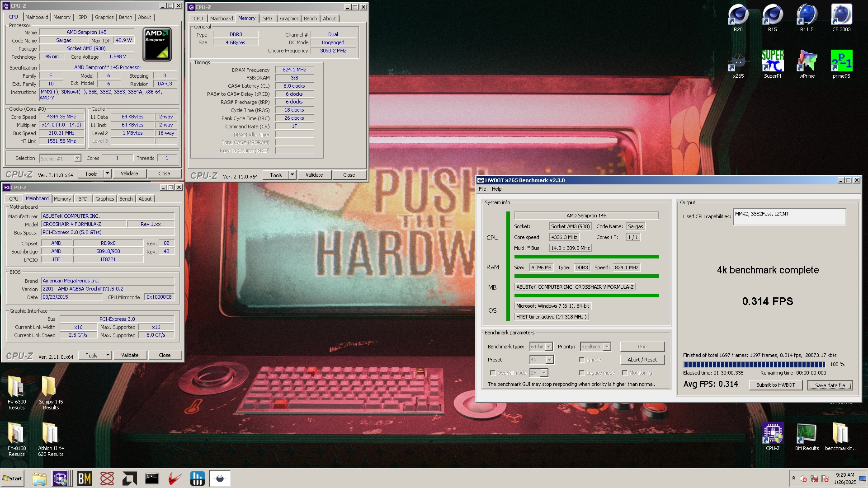Launch the x265 benchmark desktop icon
Viewport: 868px width, 488px height.
(738, 65)
